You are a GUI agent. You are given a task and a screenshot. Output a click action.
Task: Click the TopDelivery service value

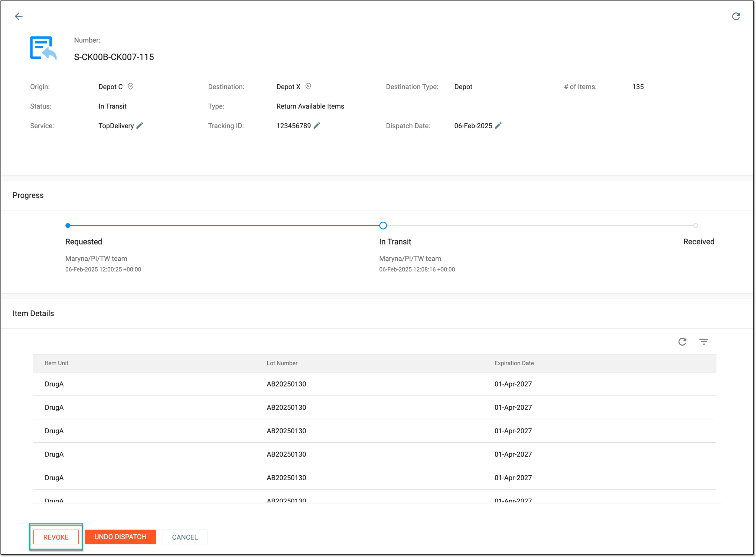(116, 126)
